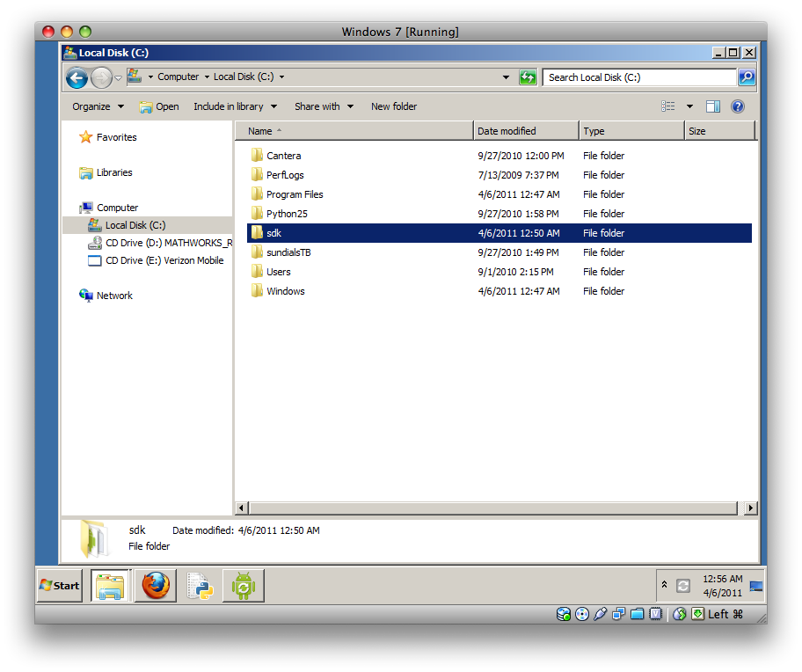Click Windows Explorer taskbar icon
The image size is (802, 672).
click(x=111, y=586)
